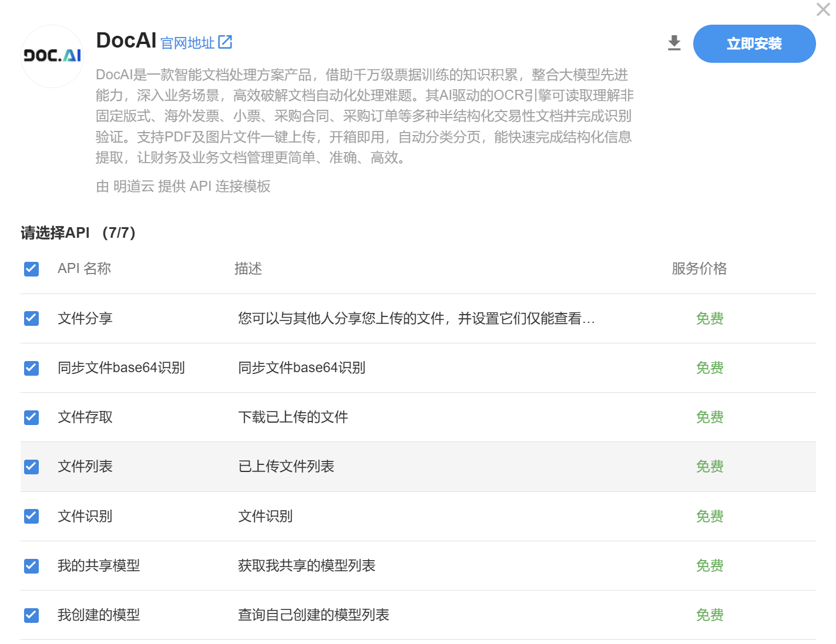Image resolution: width=836 pixels, height=644 pixels.
Task: Uncheck the 同步文件base64识别 checkbox
Action: pyautogui.click(x=31, y=368)
